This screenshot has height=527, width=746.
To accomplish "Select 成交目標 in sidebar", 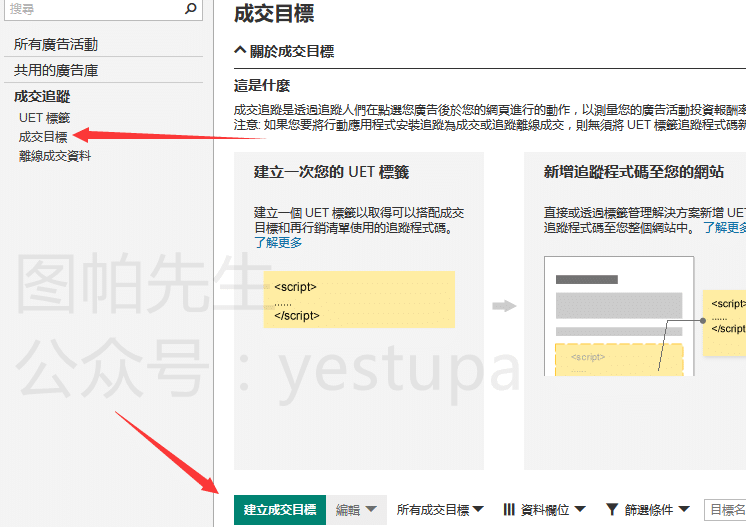I will 43,137.
